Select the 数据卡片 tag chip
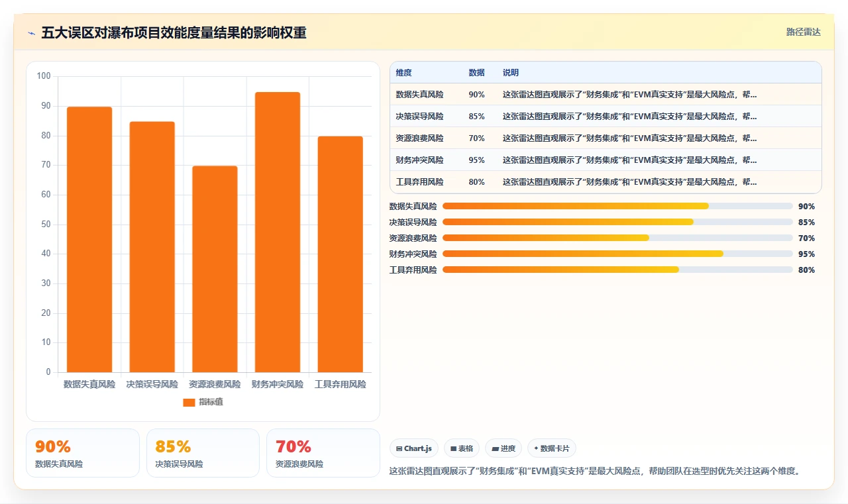 552,448
